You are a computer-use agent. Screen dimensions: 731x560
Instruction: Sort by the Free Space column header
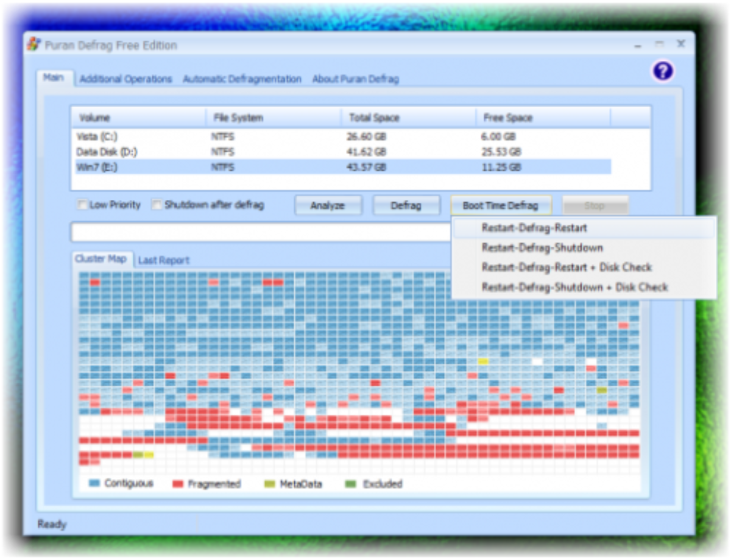[x=543, y=118]
